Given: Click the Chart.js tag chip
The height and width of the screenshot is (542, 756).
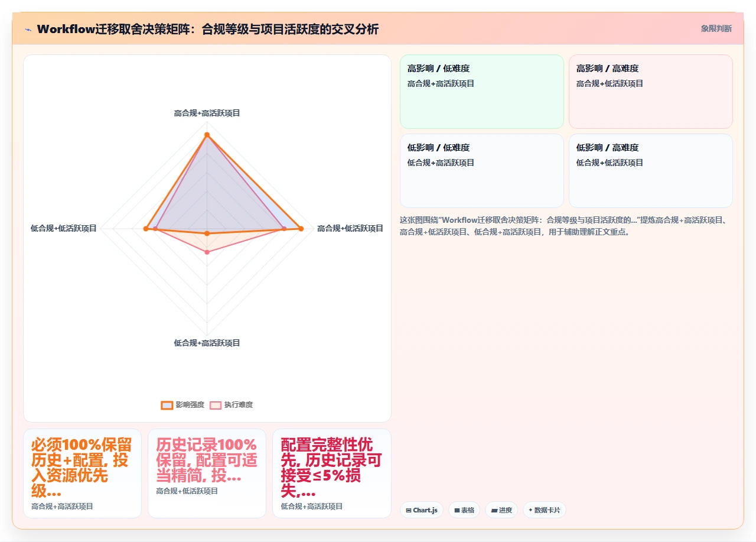Looking at the screenshot, I should tap(421, 510).
